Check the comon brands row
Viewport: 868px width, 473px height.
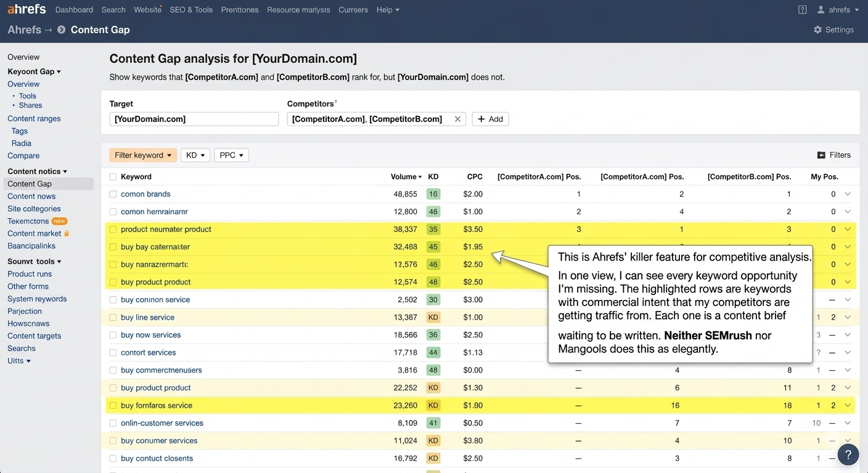click(113, 194)
